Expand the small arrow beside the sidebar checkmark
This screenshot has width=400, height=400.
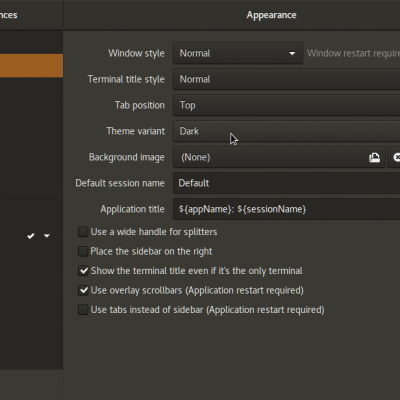[x=47, y=236]
